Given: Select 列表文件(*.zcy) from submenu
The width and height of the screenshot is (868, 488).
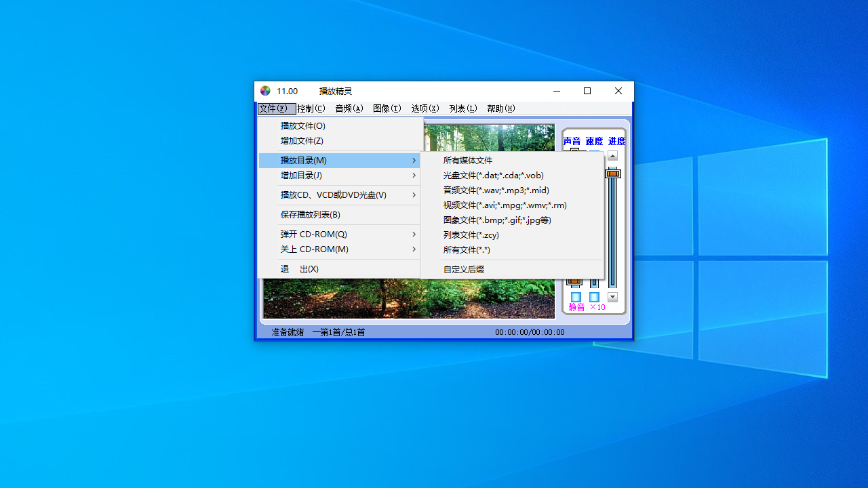Looking at the screenshot, I should [471, 235].
